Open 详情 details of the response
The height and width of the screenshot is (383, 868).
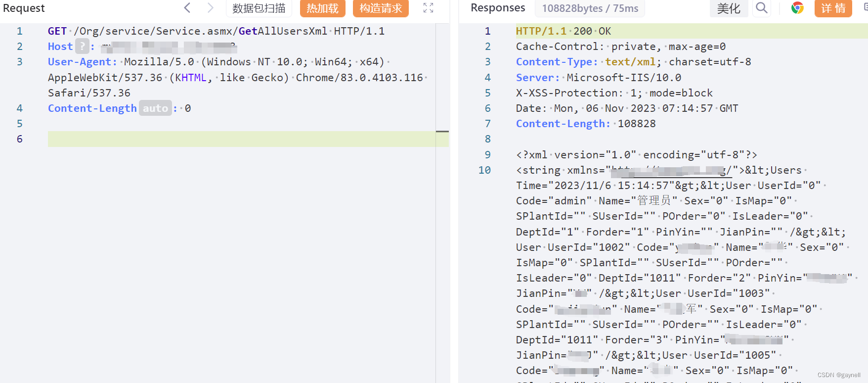click(833, 8)
